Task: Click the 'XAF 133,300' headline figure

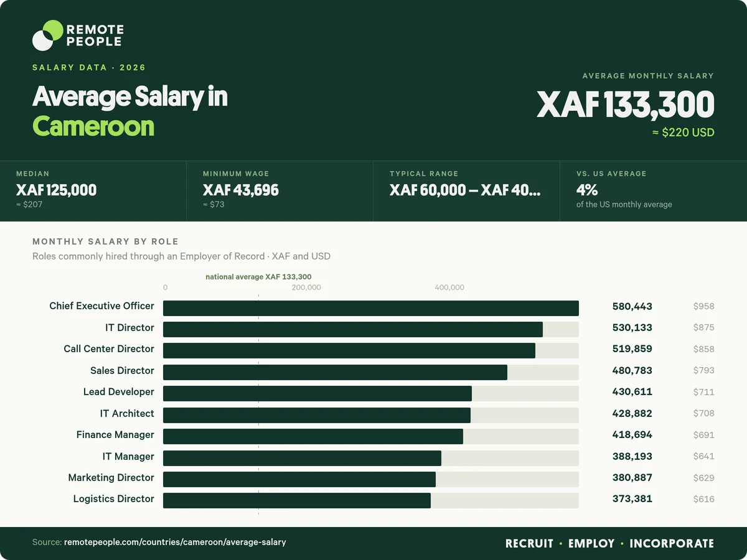Action: coord(626,105)
